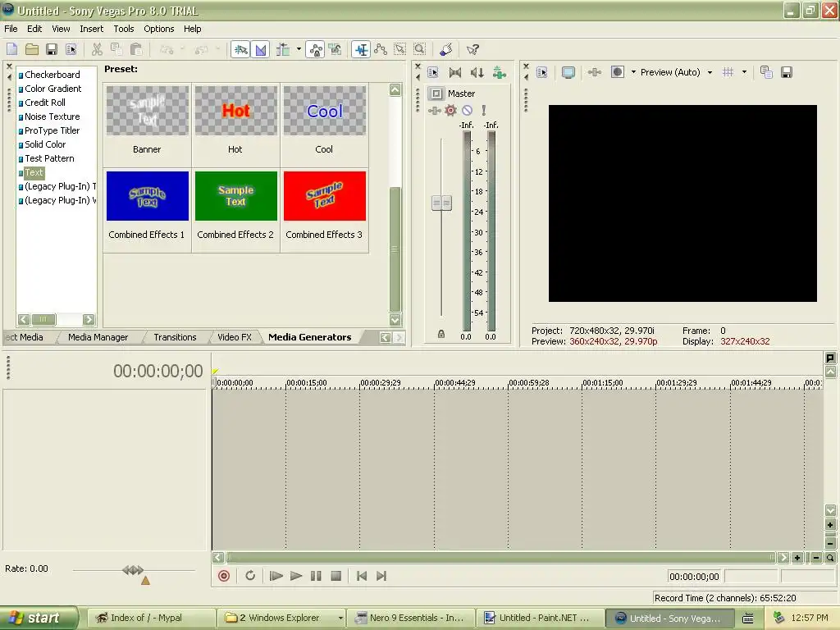Toggle Master bus solo exclamation icon
The image size is (840, 630).
tap(484, 111)
